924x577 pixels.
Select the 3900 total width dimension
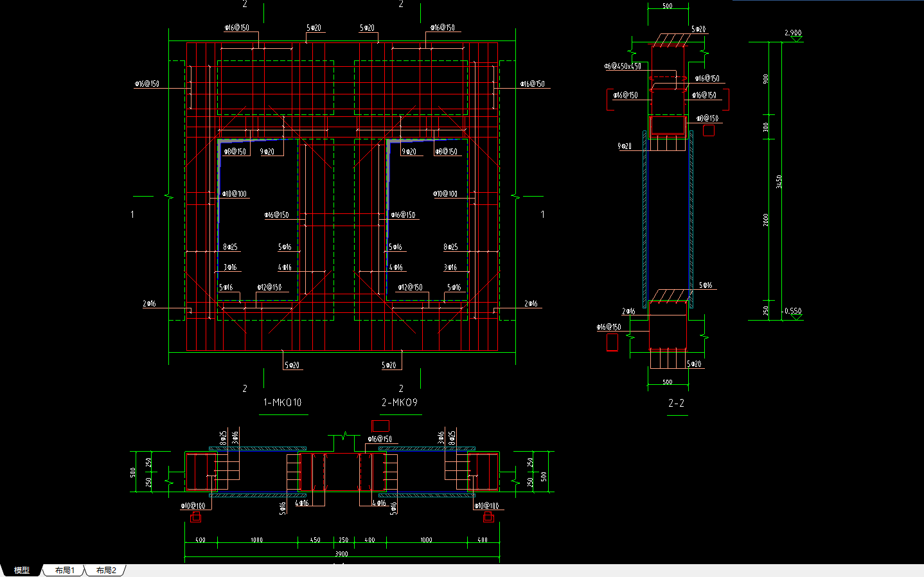point(342,554)
